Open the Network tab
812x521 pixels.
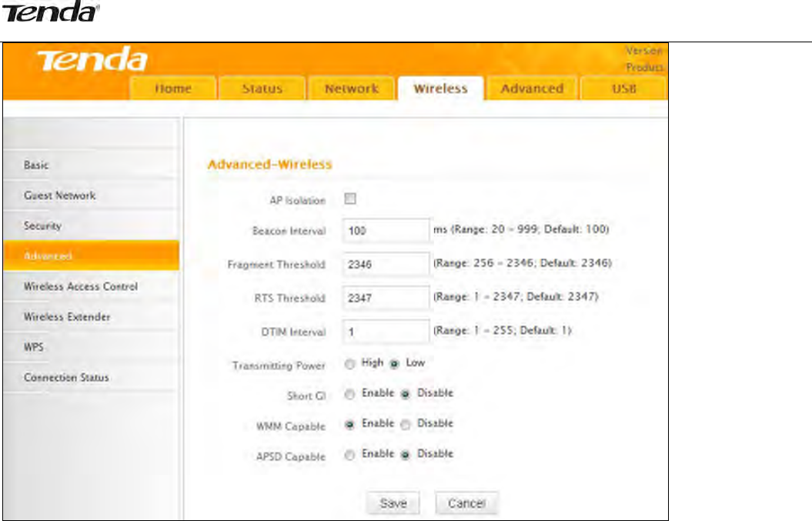pos(352,89)
